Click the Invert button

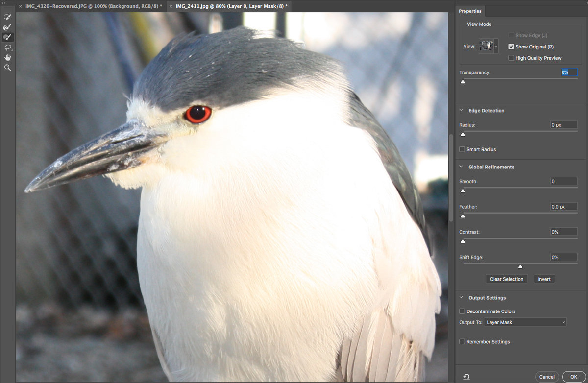(x=544, y=279)
